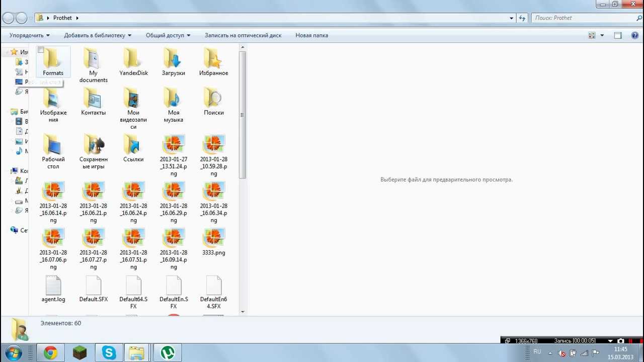This screenshot has width=644, height=362.
Task: Select the Default.SFX file
Action: [93, 288]
